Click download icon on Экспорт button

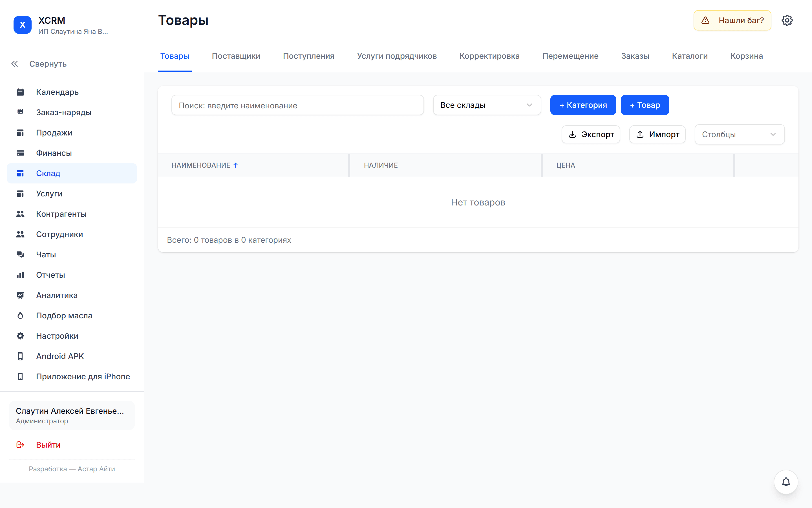(572, 134)
